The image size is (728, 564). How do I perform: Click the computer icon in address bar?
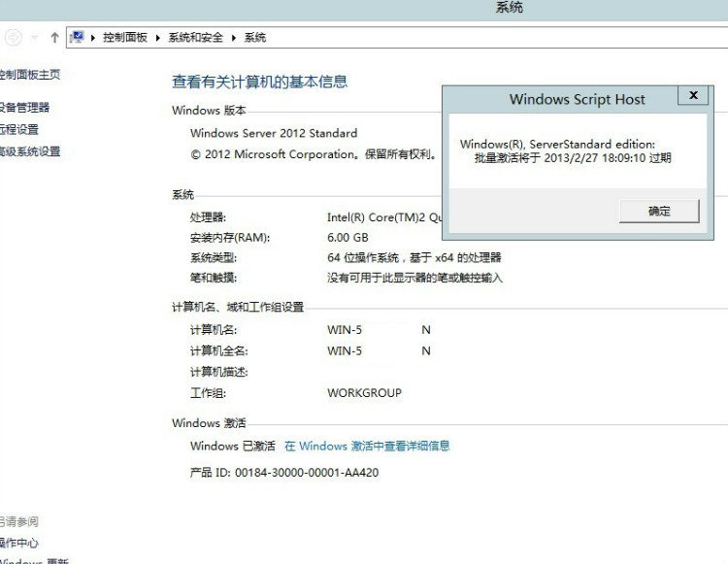pos(77,37)
